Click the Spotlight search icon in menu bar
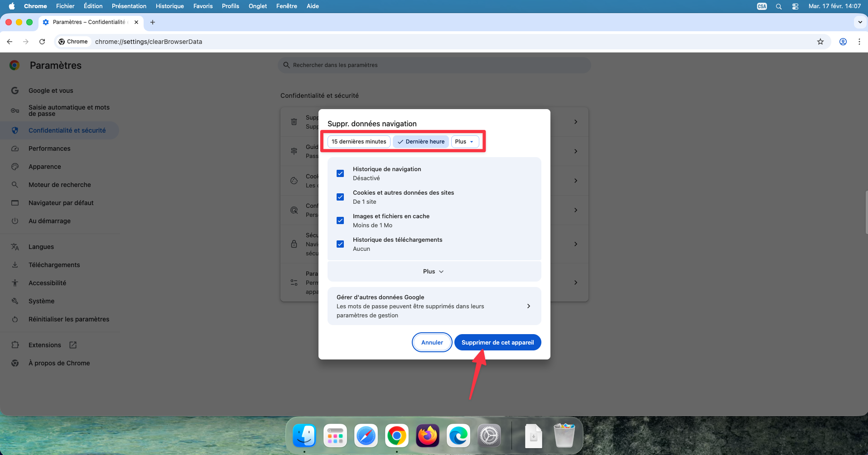 coord(779,6)
